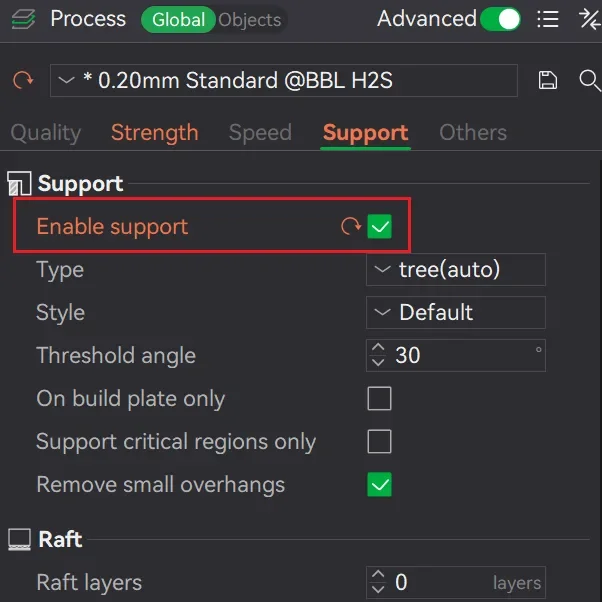Enable On build plate only

coord(379,398)
